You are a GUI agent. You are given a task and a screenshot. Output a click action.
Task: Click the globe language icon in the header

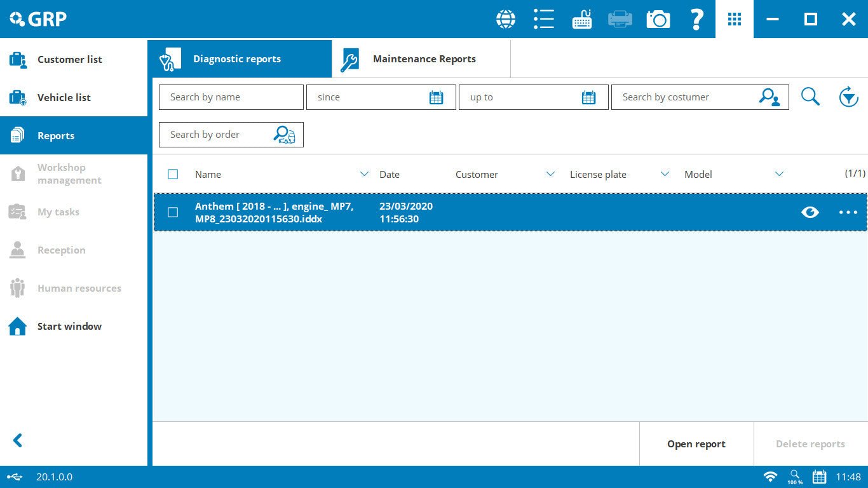click(506, 19)
